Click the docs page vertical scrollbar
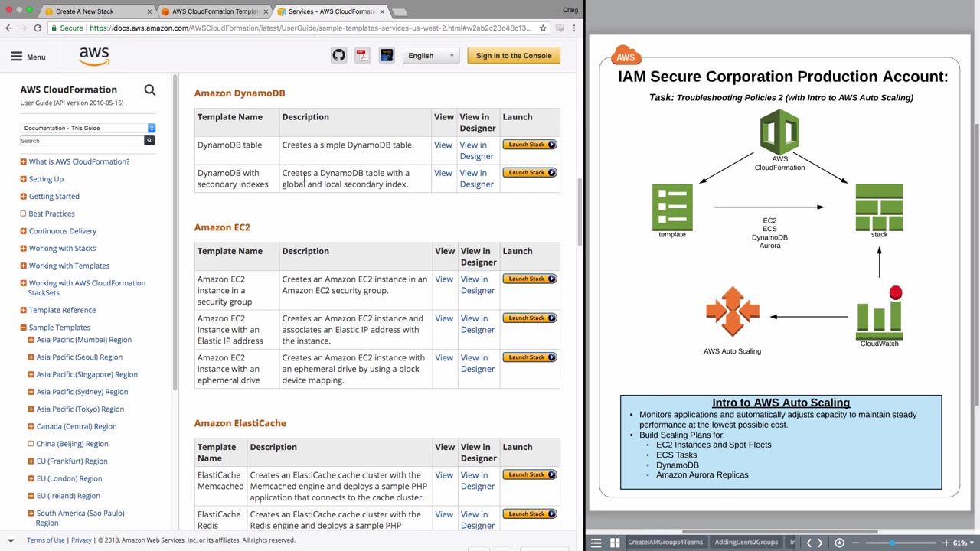This screenshot has height=551, width=980. [x=580, y=214]
